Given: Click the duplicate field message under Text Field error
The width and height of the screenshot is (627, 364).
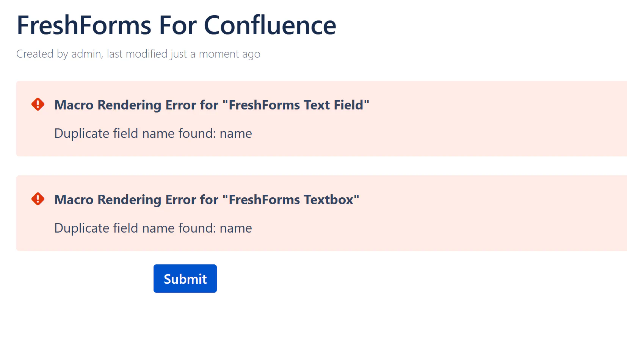Looking at the screenshot, I should [x=153, y=133].
